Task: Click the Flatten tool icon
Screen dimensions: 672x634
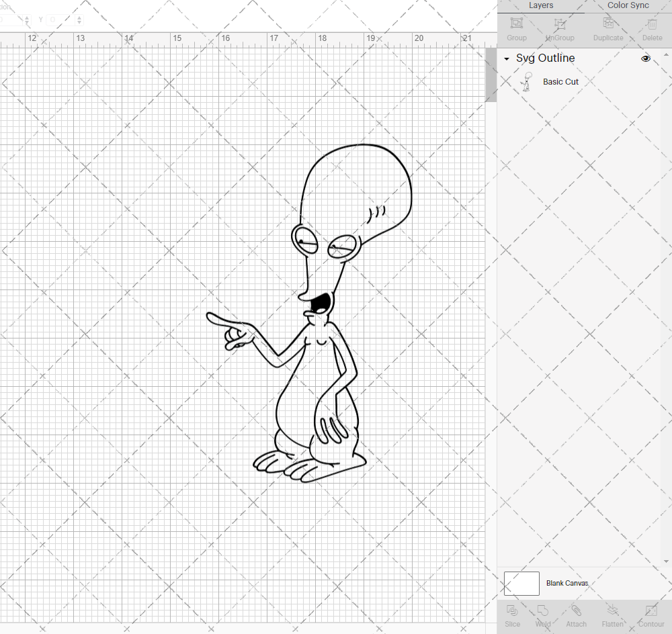Action: coord(612,610)
